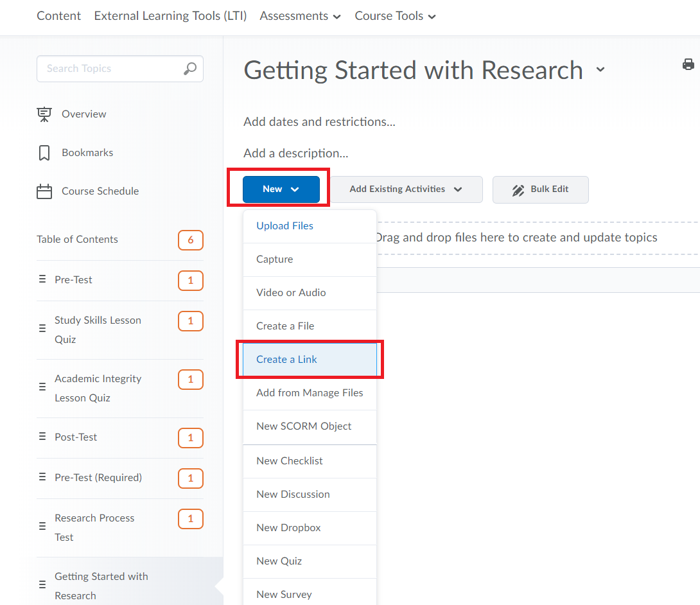Click the Bulk Edit pencil icon
Screen dimensions: 700x605
point(518,190)
